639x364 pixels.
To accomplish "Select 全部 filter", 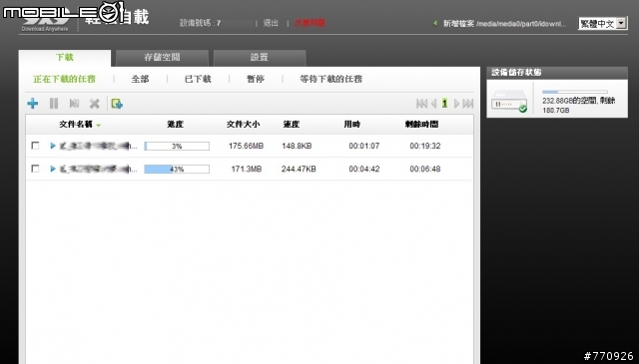I will (140, 79).
